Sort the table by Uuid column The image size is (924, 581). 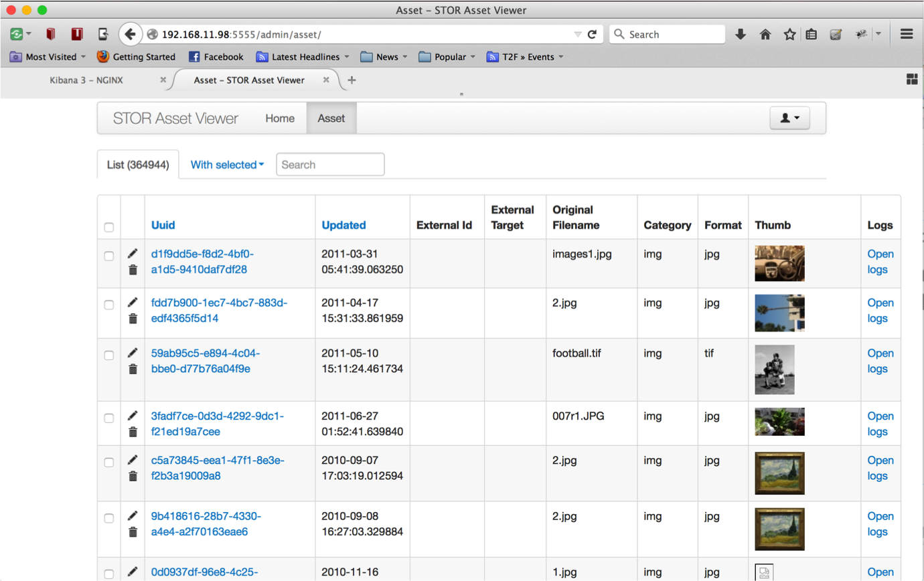tap(163, 225)
